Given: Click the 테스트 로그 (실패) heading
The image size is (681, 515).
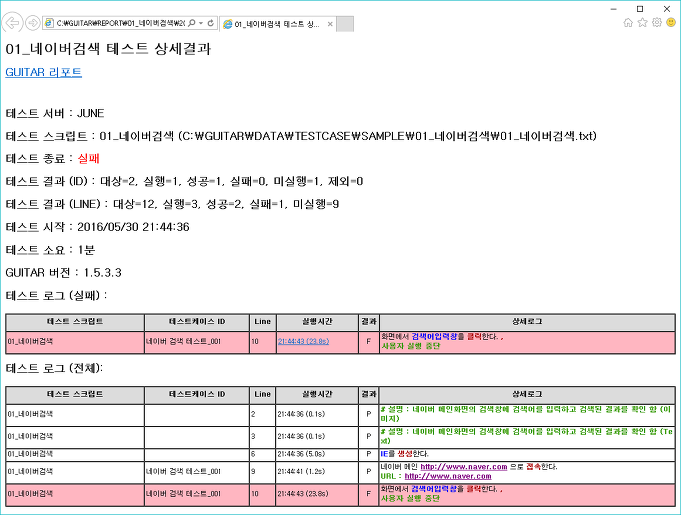Looking at the screenshot, I should point(56,295).
